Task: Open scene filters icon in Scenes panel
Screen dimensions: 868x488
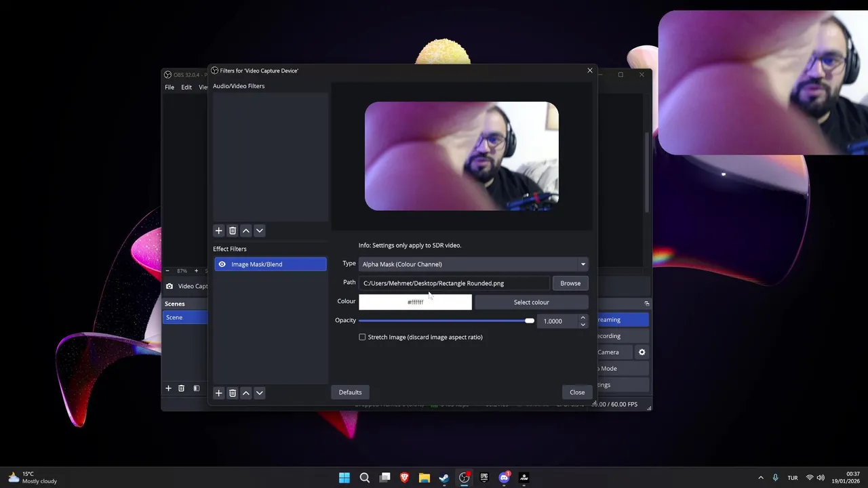Action: click(196, 388)
